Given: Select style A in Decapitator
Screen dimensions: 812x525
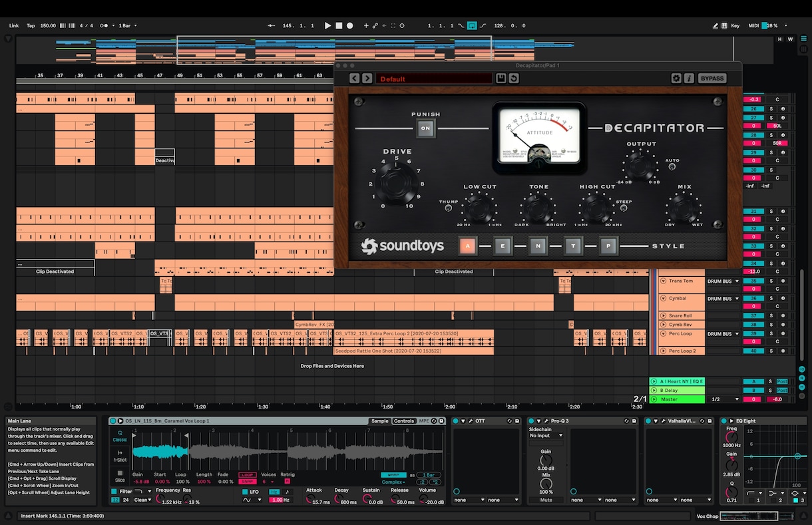Looking at the screenshot, I should pyautogui.click(x=468, y=246).
